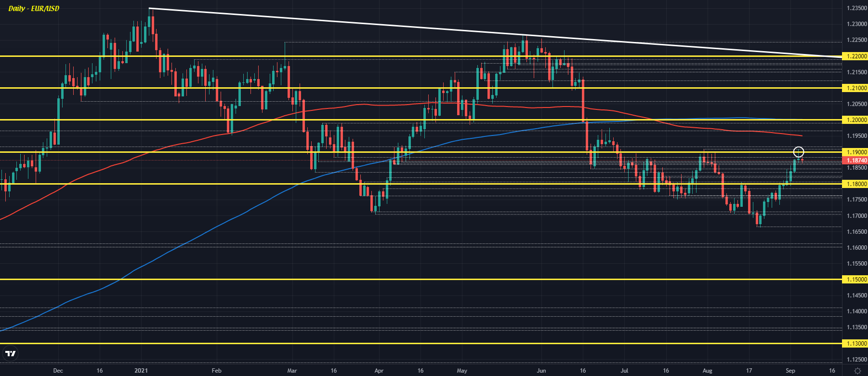The height and width of the screenshot is (376, 868).
Task: Select the Sep label on time axis
Action: pyautogui.click(x=790, y=371)
